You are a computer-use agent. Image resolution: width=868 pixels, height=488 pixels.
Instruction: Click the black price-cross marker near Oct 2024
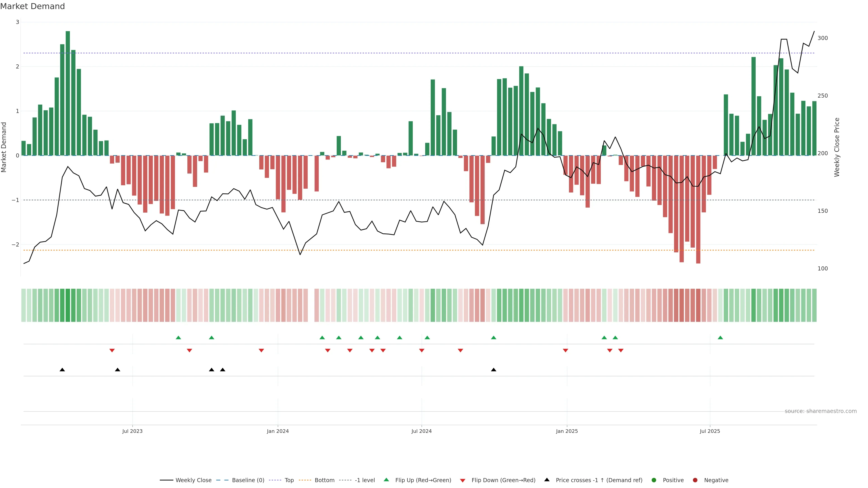[493, 370]
